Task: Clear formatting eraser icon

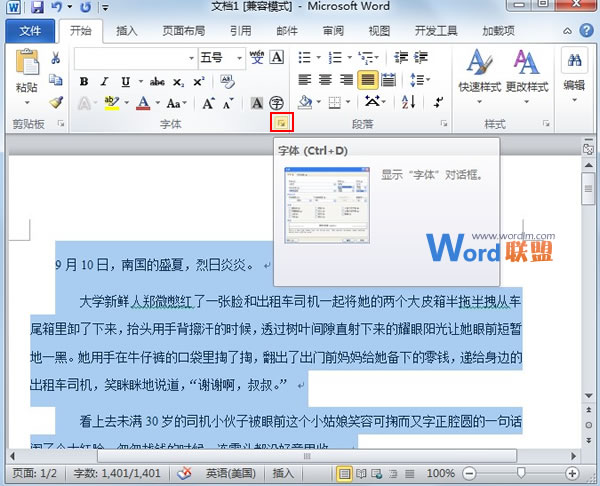Action: [227, 81]
